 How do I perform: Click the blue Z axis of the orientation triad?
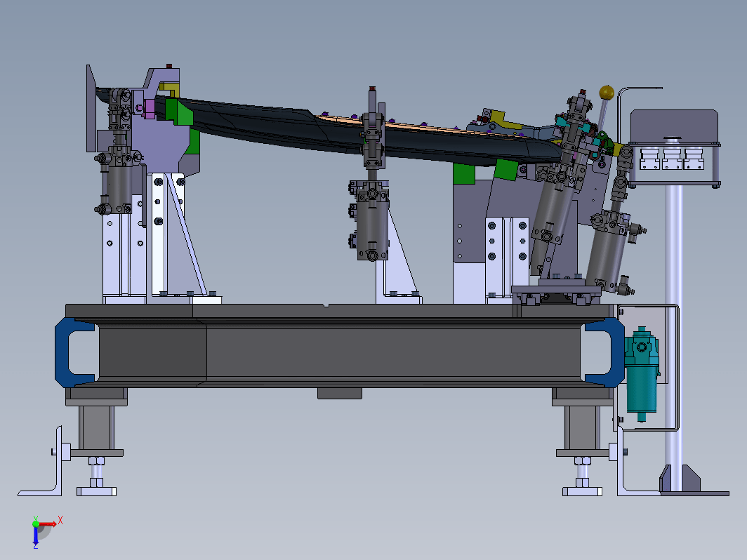pyautogui.click(x=36, y=535)
